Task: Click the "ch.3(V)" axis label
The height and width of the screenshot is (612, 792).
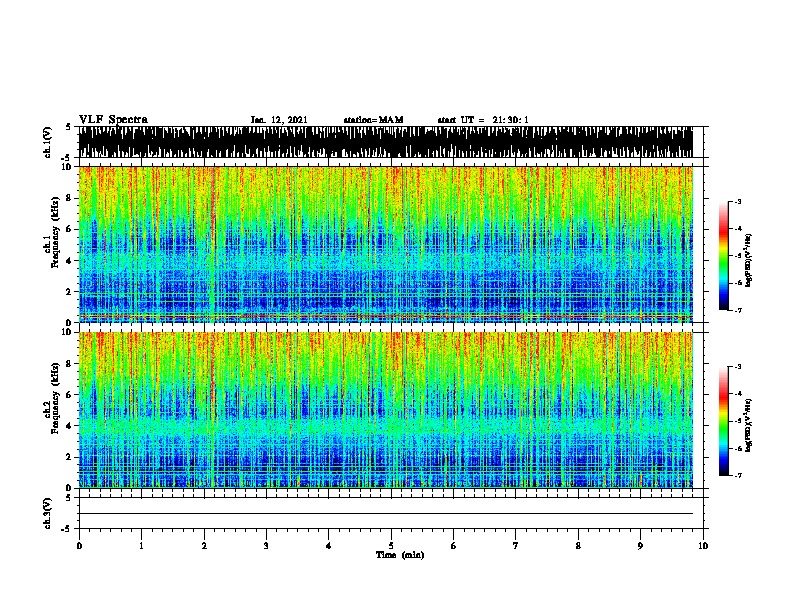Action: 47,513
